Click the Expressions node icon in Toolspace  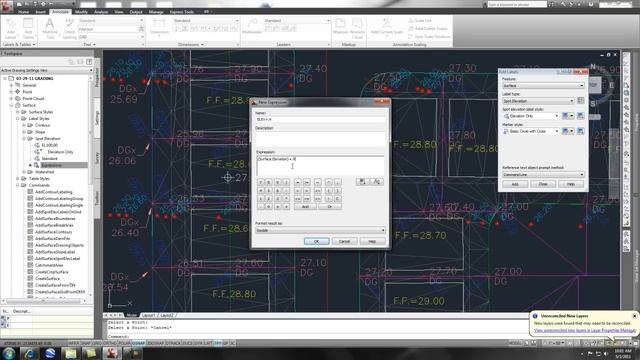[x=36, y=165]
